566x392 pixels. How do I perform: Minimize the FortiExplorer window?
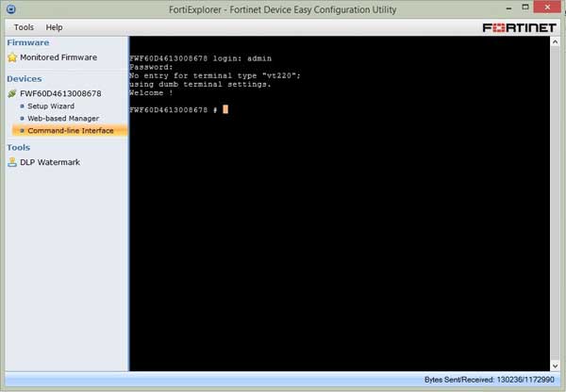[509, 8]
